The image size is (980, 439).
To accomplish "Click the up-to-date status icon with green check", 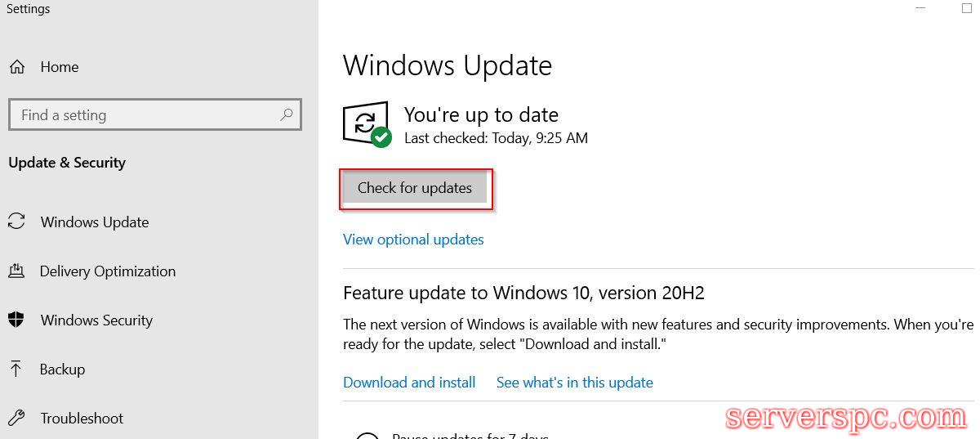I will 367,125.
